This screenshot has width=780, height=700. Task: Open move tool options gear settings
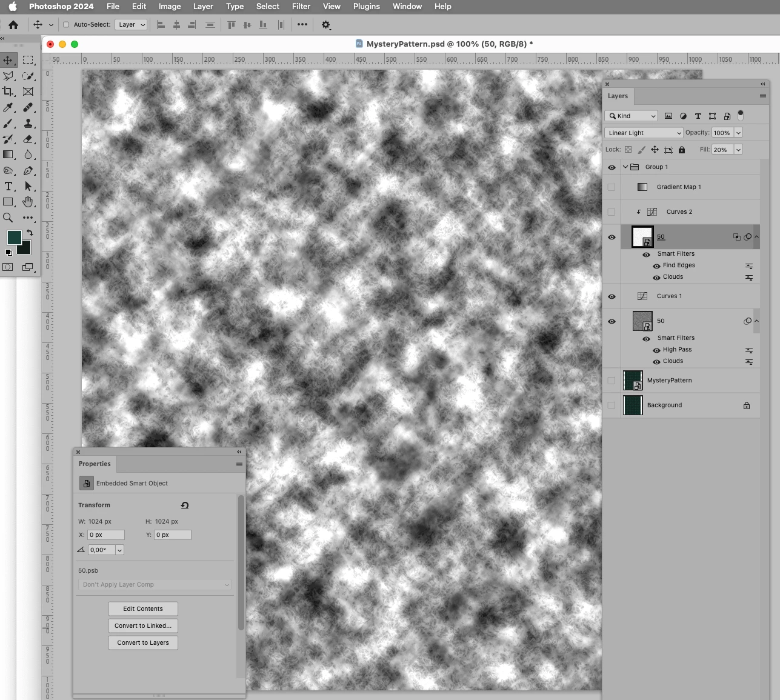[326, 25]
